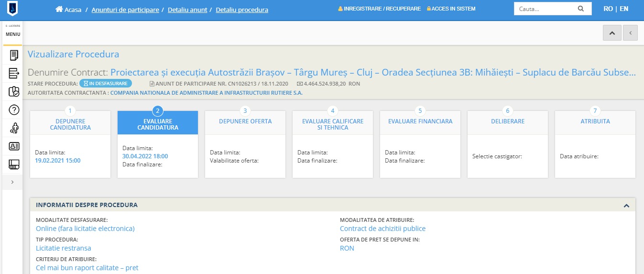Click the scroll-up arrow button
The width and height of the screenshot is (644, 274).
pyautogui.click(x=612, y=33)
